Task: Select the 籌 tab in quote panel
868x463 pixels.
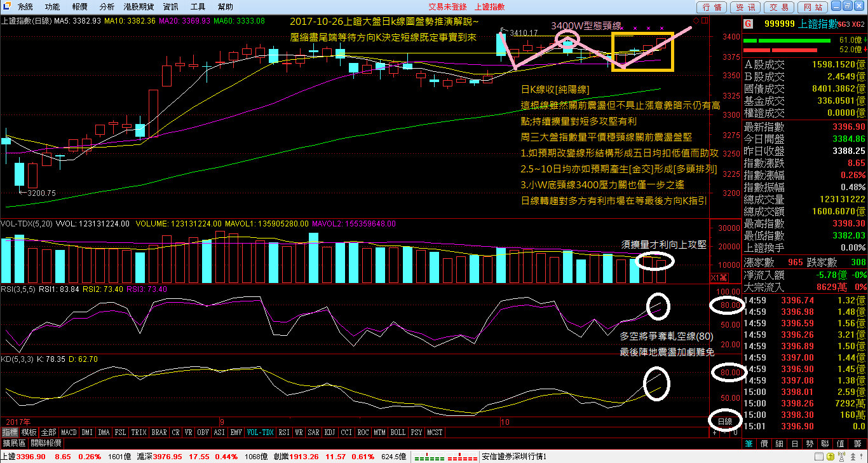Action: click(x=857, y=443)
